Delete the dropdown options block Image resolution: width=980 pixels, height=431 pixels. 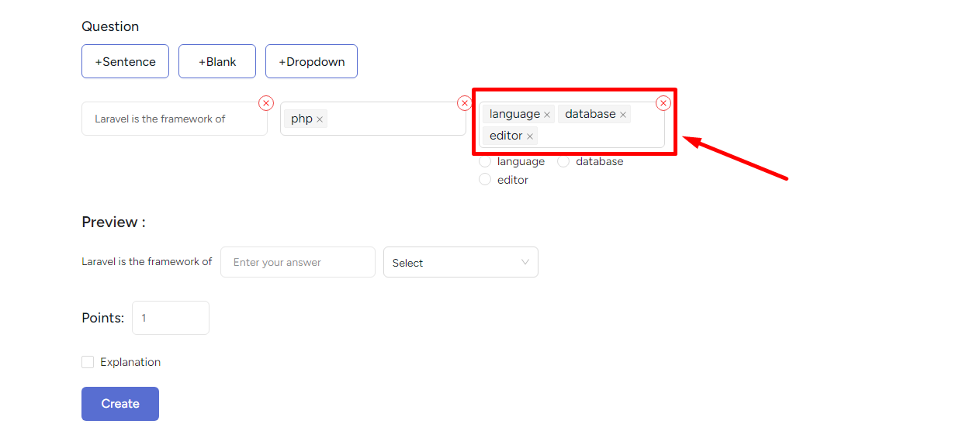(x=663, y=103)
